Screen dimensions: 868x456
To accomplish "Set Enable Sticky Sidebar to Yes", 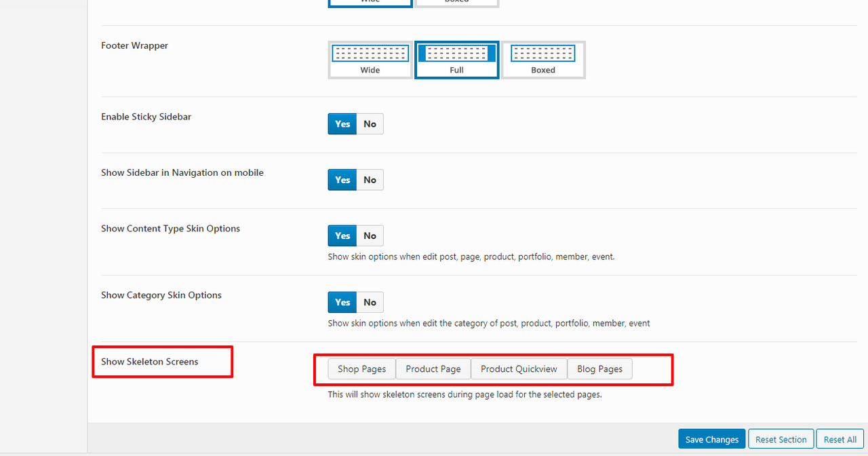I will click(342, 124).
